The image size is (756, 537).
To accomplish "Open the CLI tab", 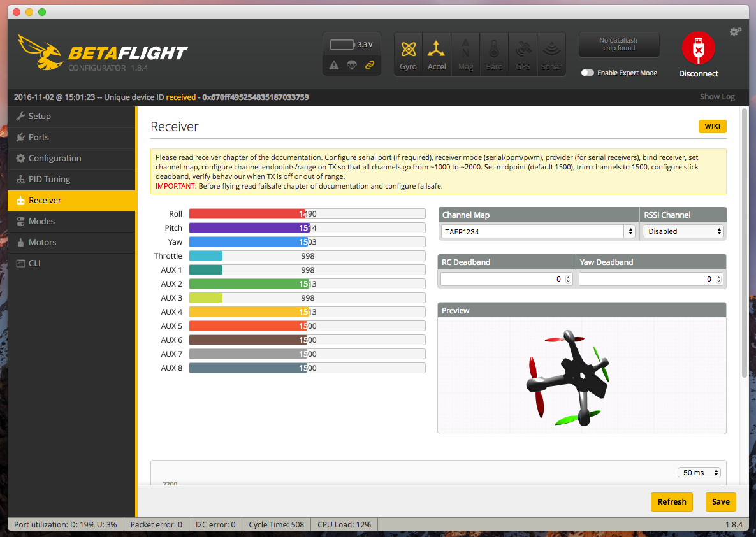I will (x=71, y=264).
